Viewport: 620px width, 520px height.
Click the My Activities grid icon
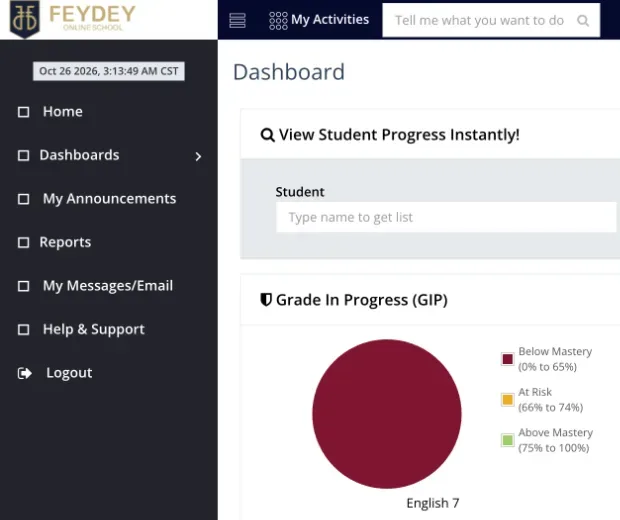pyautogui.click(x=278, y=21)
